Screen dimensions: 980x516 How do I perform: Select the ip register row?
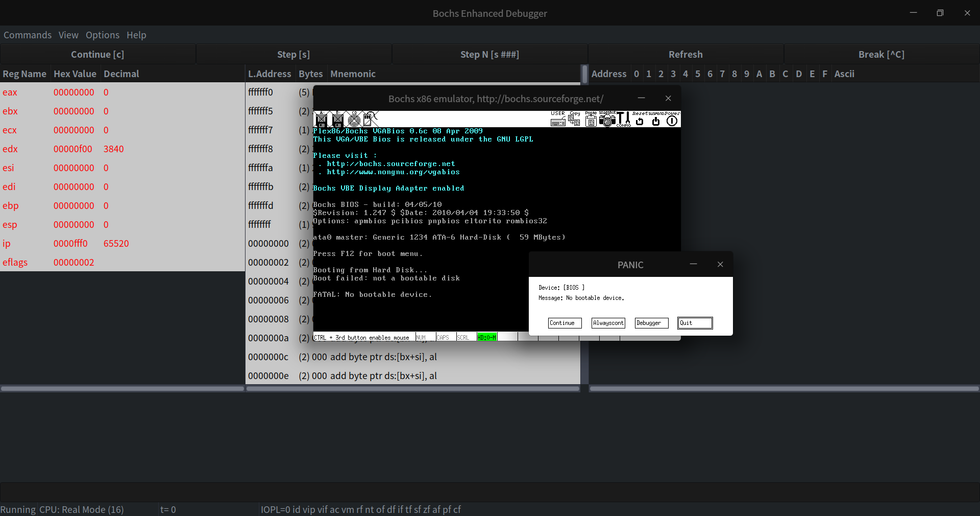point(122,243)
